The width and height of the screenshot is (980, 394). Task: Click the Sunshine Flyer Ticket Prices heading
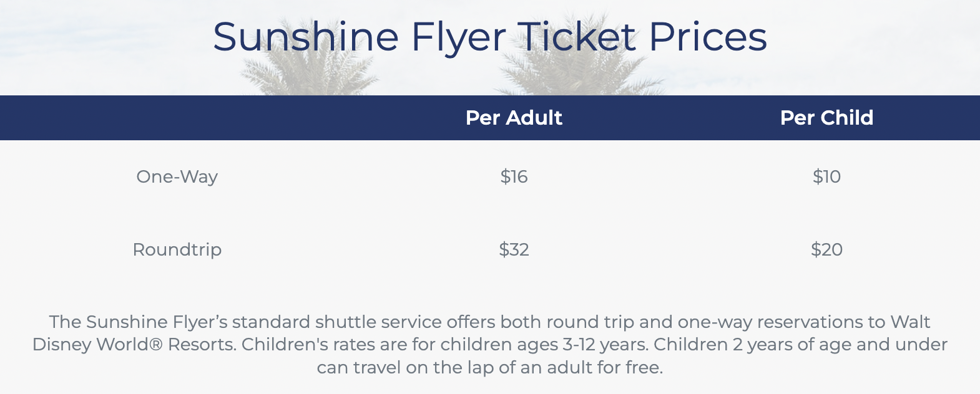point(489,37)
